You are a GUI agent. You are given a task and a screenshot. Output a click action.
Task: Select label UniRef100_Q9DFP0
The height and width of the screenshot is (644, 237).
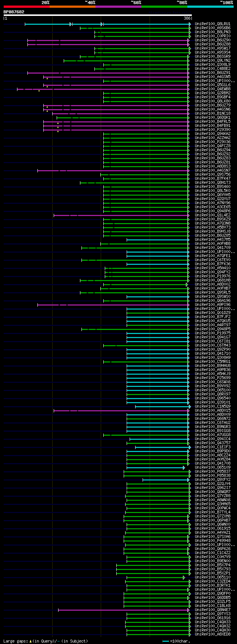(213, 594)
